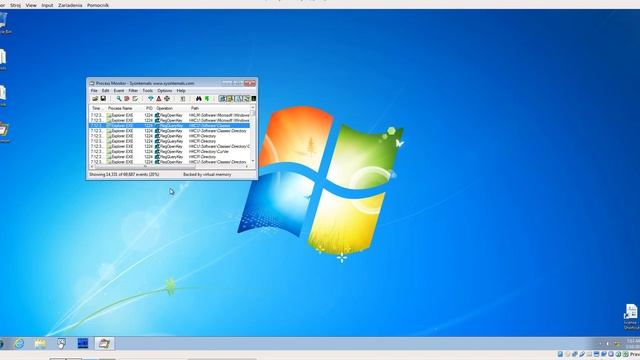Click the Jump To Object green arrow icon

coord(207,98)
